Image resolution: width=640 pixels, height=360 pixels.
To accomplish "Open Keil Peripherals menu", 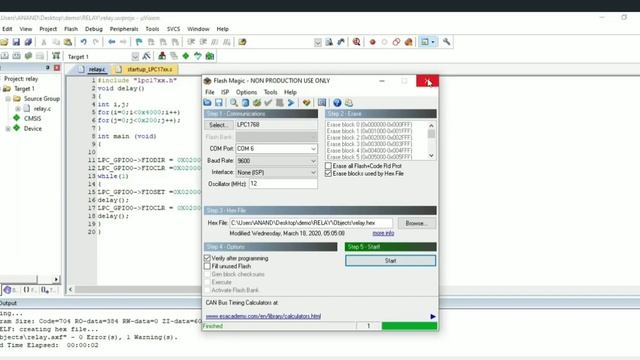I will click(124, 29).
